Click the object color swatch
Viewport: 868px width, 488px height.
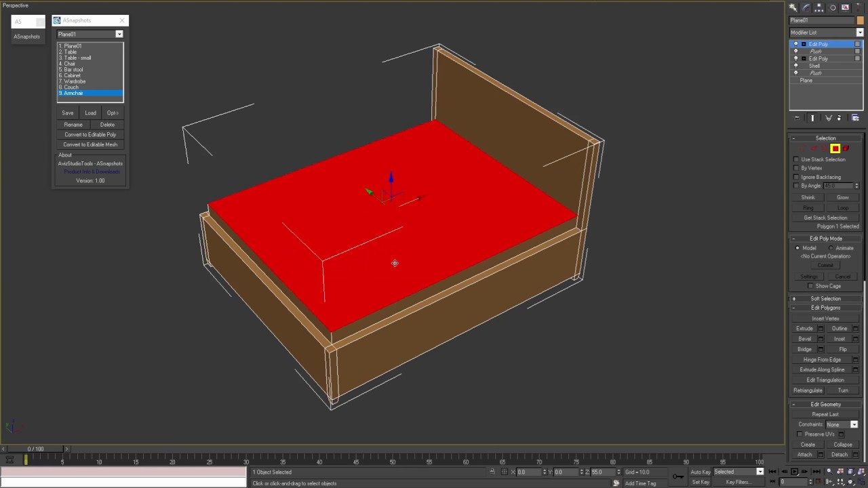[860, 20]
